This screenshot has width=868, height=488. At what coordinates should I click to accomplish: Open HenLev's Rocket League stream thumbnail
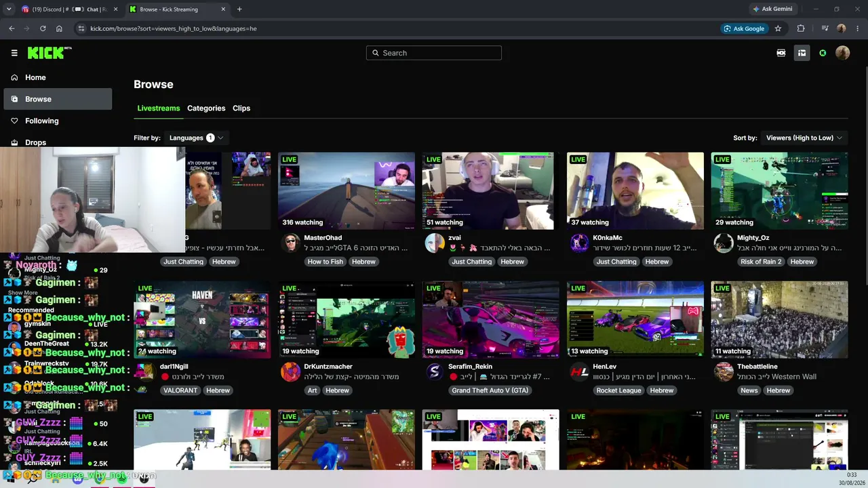click(x=635, y=320)
